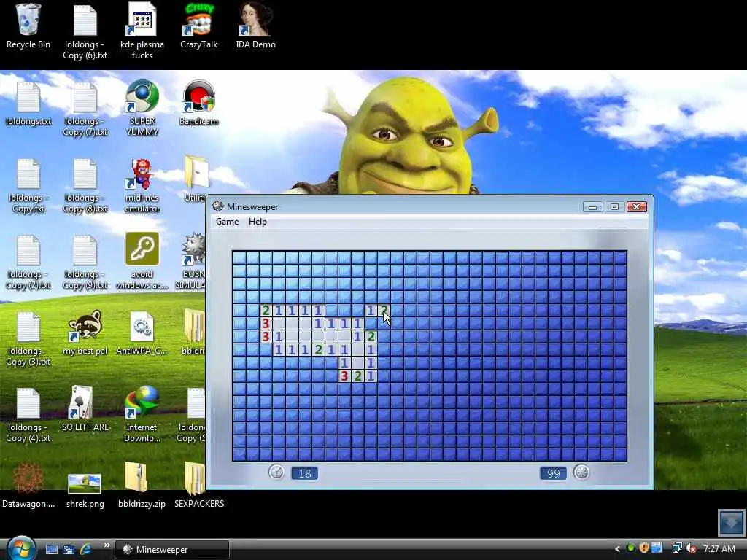
Task: Expand the quick launch overflow chevron
Action: click(x=107, y=545)
